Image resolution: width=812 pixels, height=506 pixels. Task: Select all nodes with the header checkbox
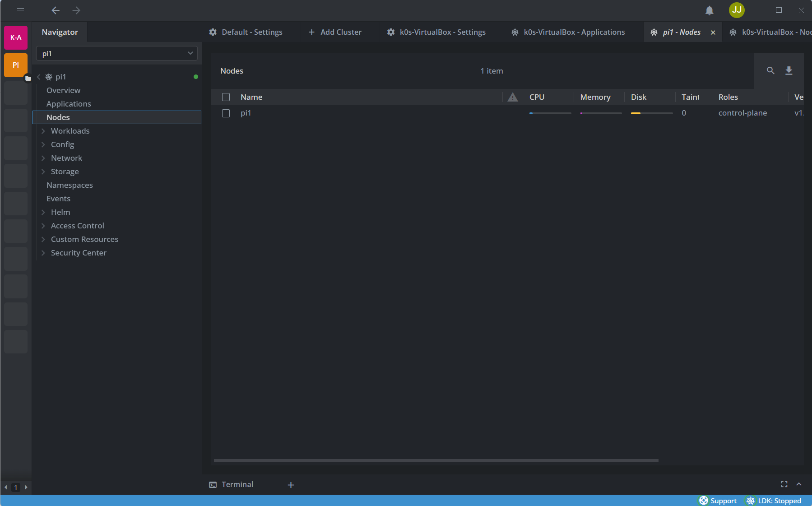226,97
